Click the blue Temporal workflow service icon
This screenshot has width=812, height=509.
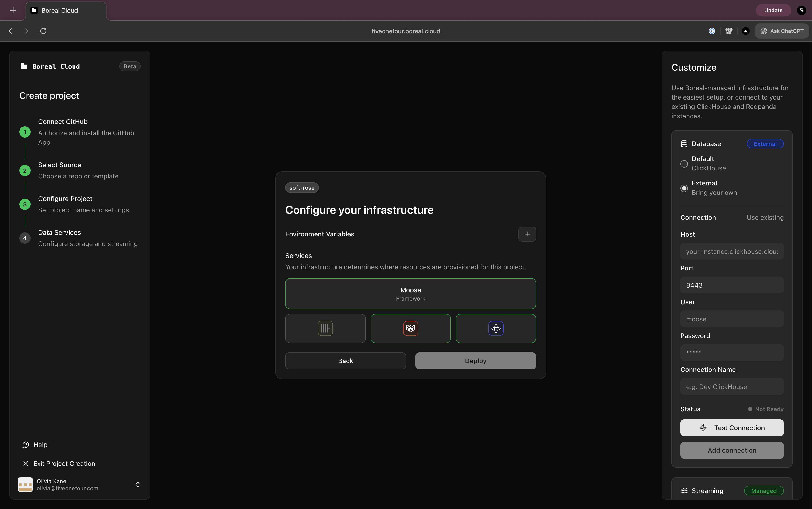pos(496,328)
